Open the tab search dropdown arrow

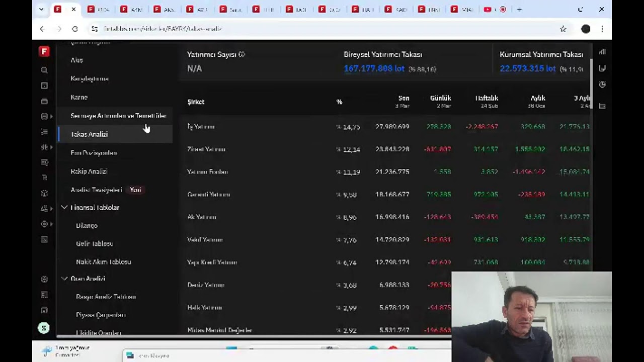pos(41,9)
